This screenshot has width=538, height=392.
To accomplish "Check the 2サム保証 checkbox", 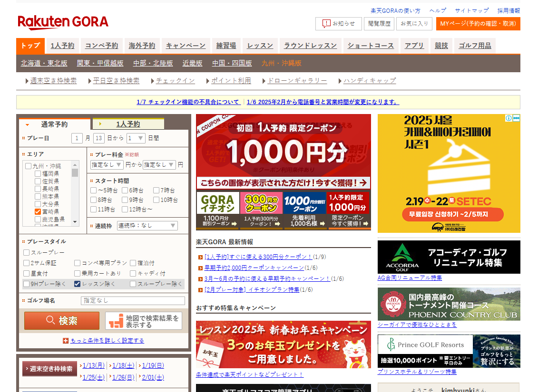I will tap(27, 263).
